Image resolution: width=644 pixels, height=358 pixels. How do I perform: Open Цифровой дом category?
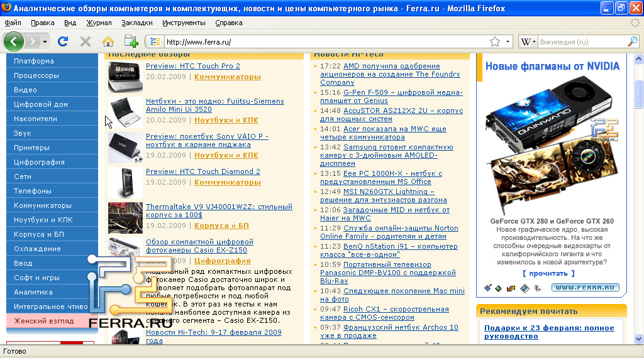coord(52,104)
